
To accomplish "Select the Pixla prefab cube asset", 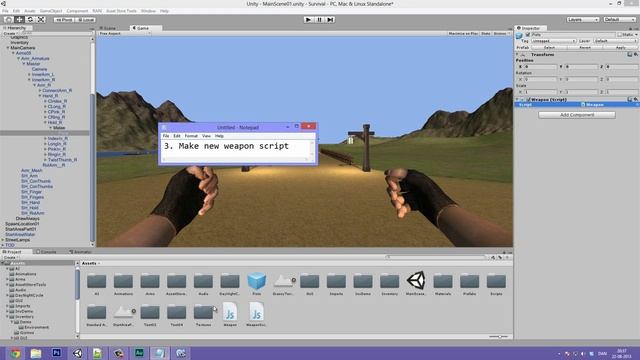I will pos(256,284).
